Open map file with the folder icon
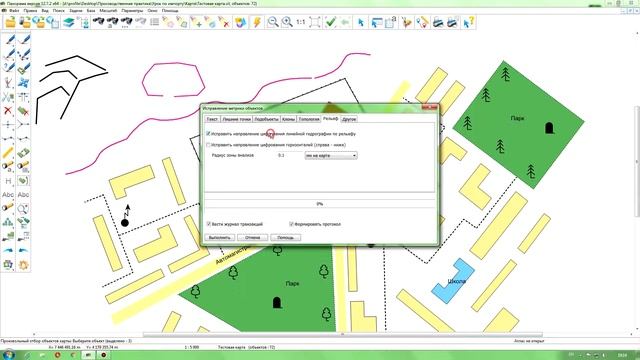The height and width of the screenshot is (360, 640). (10, 22)
